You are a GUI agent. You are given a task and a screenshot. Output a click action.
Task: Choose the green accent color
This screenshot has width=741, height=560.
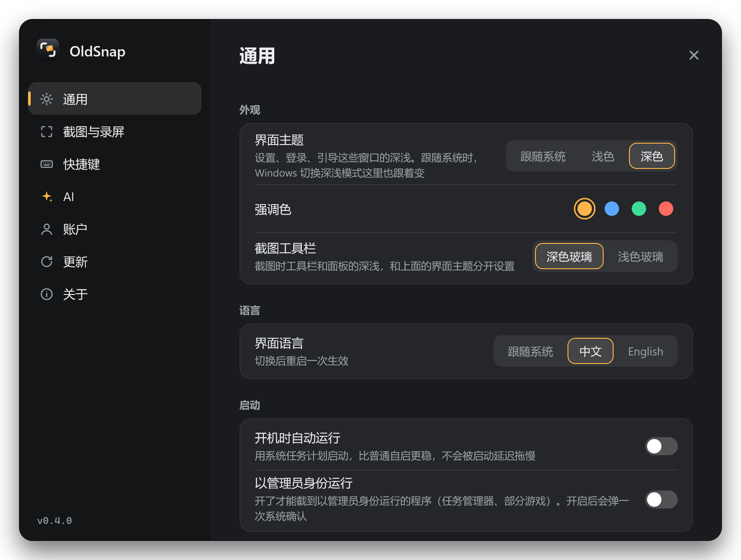click(638, 209)
